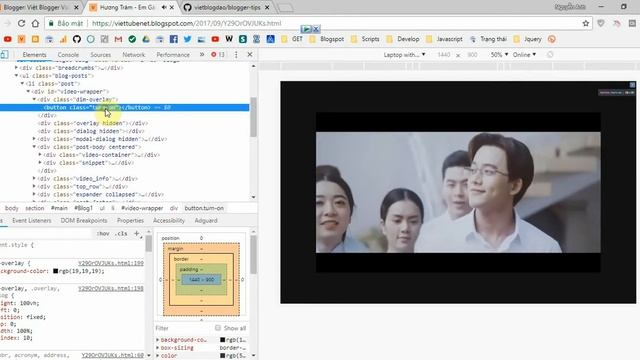Viewport: 640px width, 360px height.
Task: Switch to the Sources tab
Action: click(100, 55)
